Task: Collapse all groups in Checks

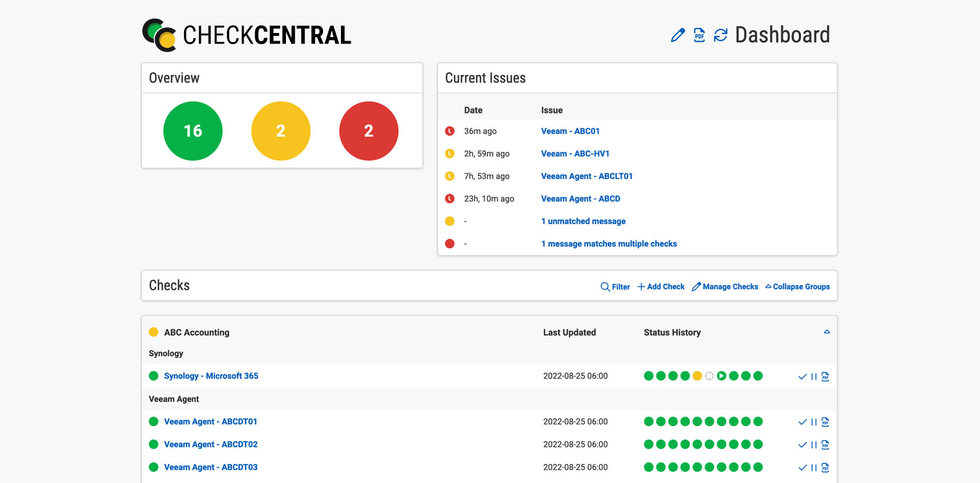Action: pos(798,287)
